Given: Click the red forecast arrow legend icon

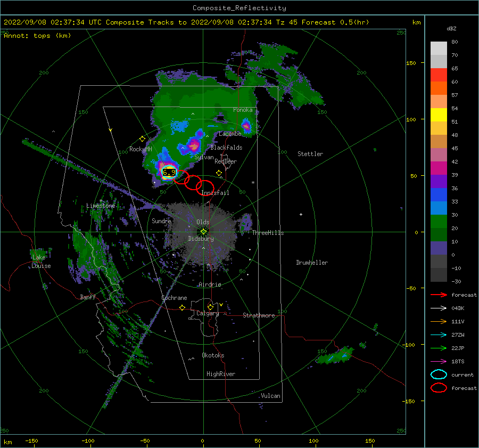Looking at the screenshot, I should tap(439, 295).
